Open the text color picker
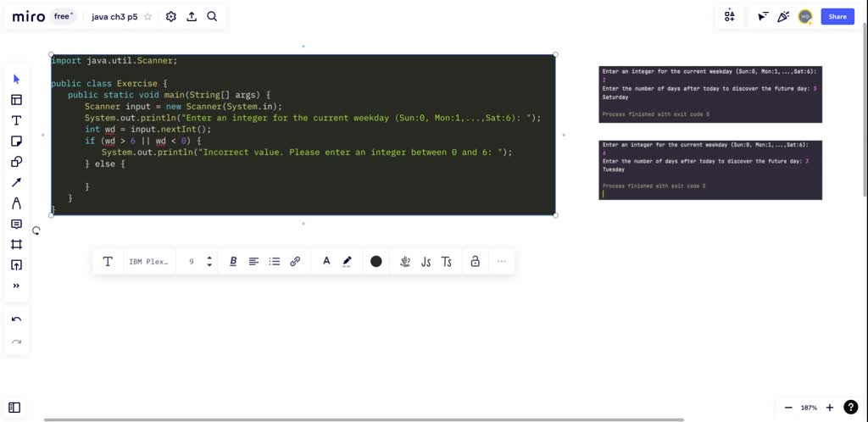This screenshot has width=868, height=422. [x=326, y=261]
